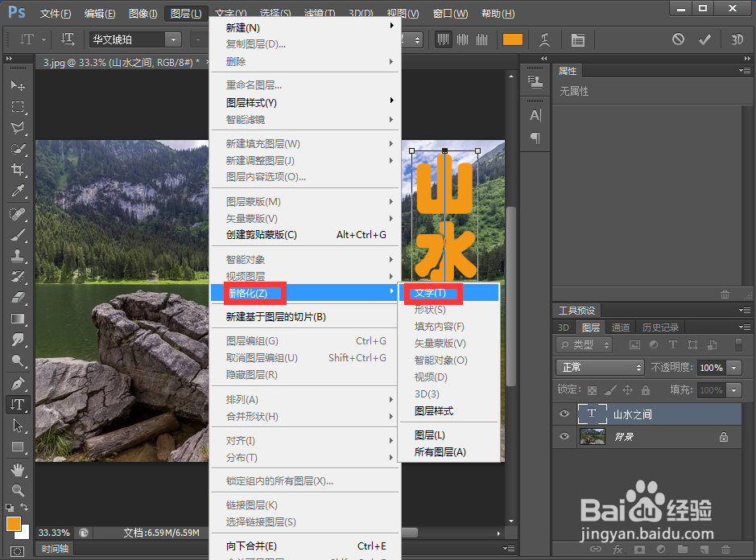Select the Brush tool
This screenshot has height=560, width=756.
coord(18,235)
